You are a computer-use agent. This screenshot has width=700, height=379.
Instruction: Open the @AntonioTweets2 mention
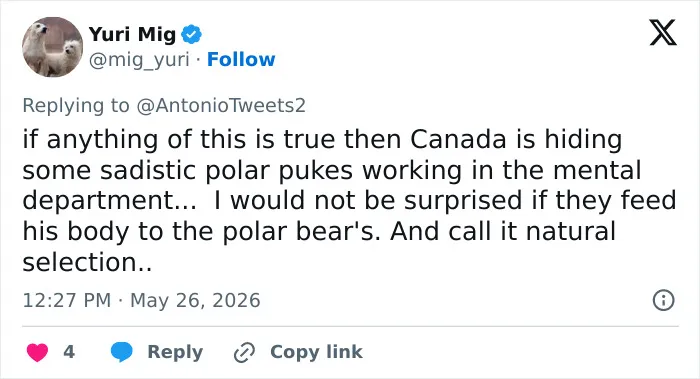[x=221, y=105]
